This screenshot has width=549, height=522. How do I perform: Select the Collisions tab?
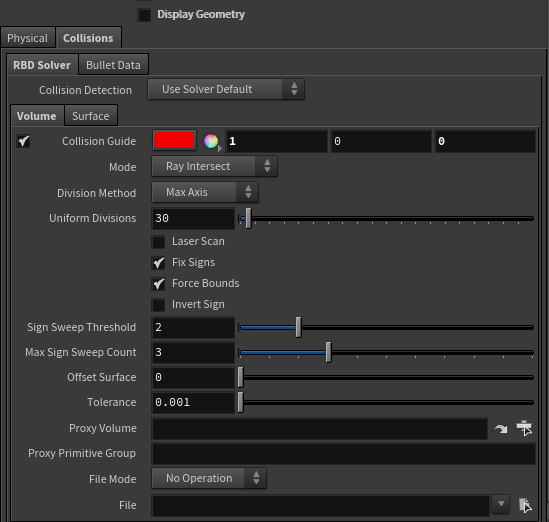click(88, 38)
